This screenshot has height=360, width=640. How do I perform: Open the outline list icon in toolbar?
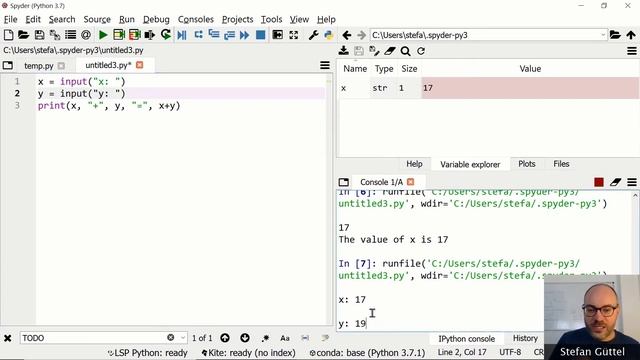click(x=70, y=35)
